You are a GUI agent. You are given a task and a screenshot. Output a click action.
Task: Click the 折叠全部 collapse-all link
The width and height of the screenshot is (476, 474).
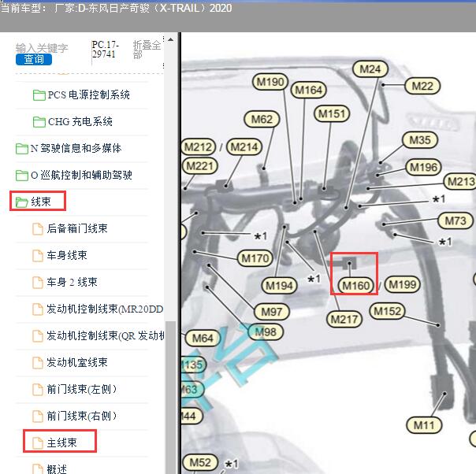147,50
